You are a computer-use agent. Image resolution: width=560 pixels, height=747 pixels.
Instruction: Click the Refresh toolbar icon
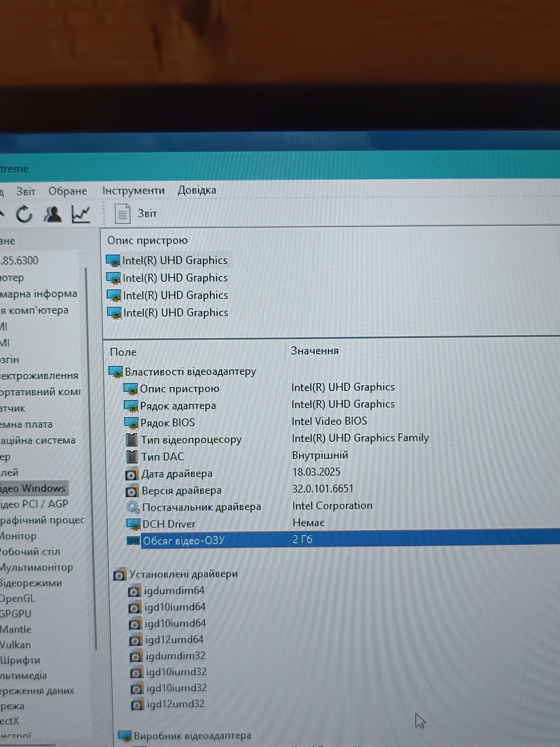[x=25, y=214]
